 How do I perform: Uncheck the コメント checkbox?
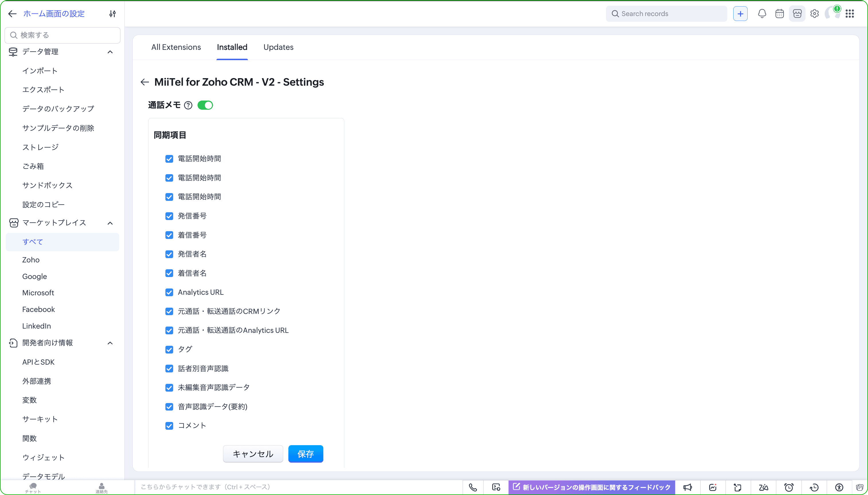[x=169, y=426]
